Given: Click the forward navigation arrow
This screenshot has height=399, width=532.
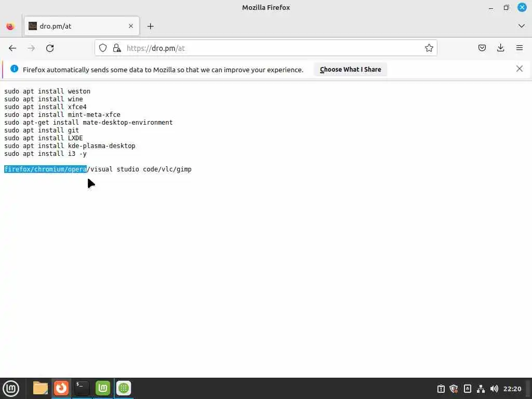Looking at the screenshot, I should (31, 48).
